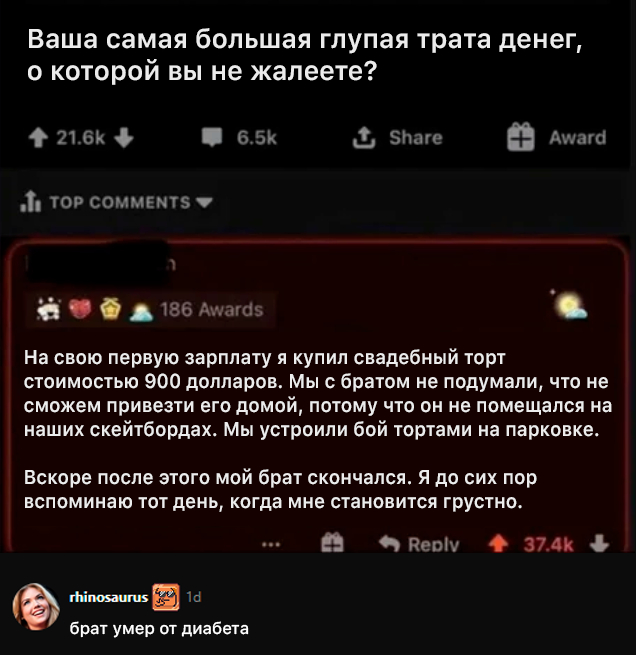Click the Share upload icon

click(x=364, y=138)
